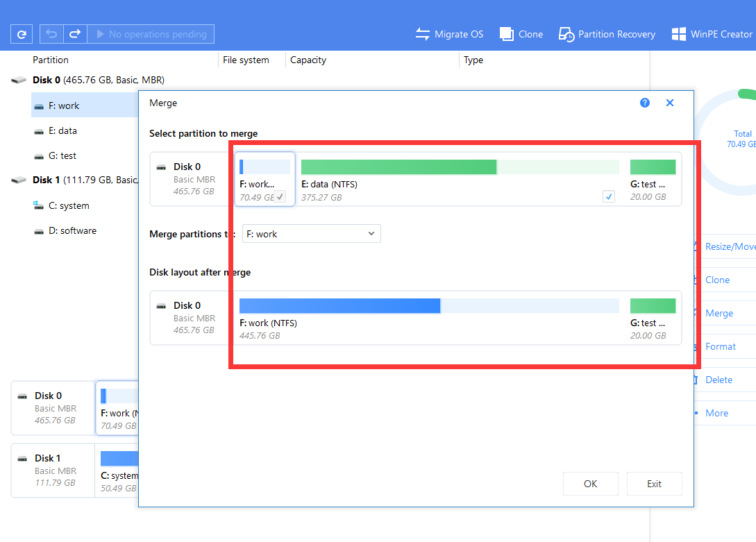Click Disk 1 row in partition list

(x=75, y=180)
